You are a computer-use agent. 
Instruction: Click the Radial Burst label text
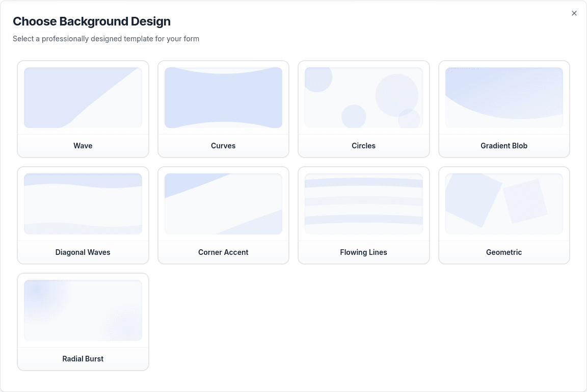tap(83, 358)
